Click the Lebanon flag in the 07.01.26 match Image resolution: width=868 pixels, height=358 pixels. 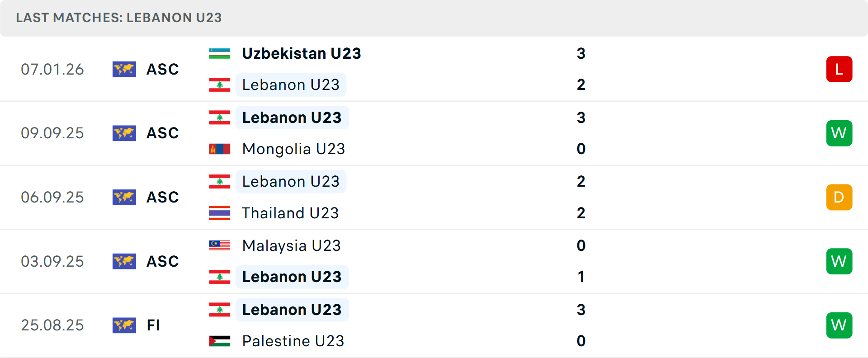pyautogui.click(x=220, y=85)
